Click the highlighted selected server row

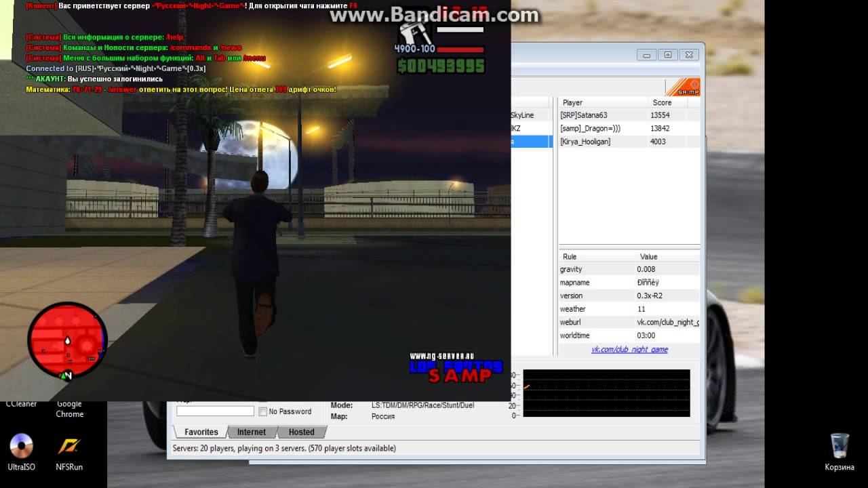[532, 142]
